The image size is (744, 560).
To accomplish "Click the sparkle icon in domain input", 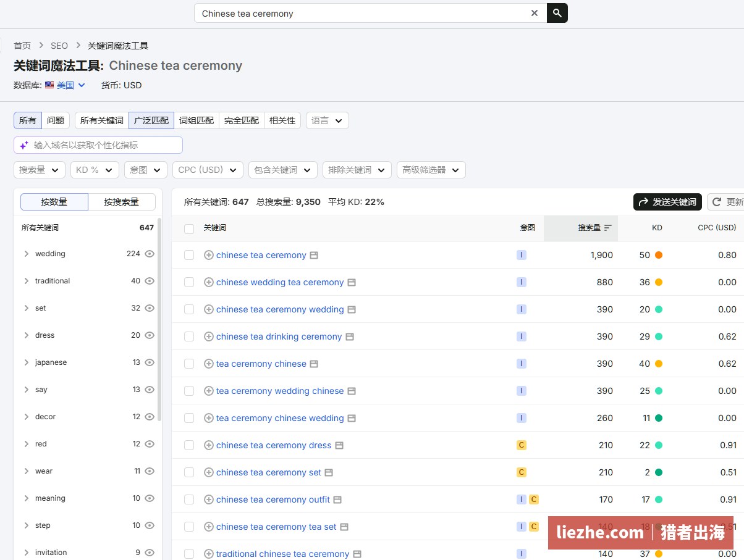I will (x=24, y=145).
